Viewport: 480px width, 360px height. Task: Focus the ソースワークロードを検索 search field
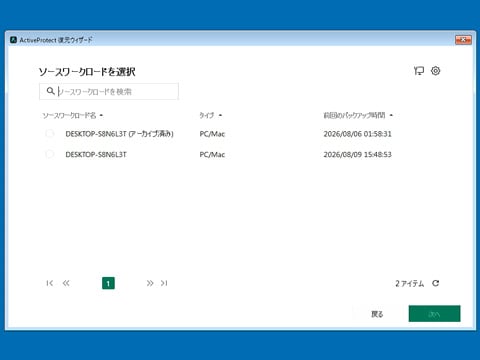pos(109,91)
